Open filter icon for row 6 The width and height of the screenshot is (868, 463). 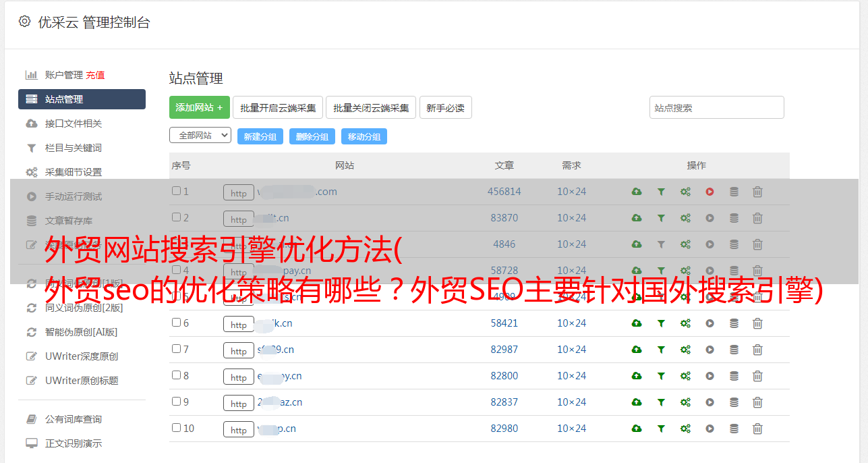(661, 323)
